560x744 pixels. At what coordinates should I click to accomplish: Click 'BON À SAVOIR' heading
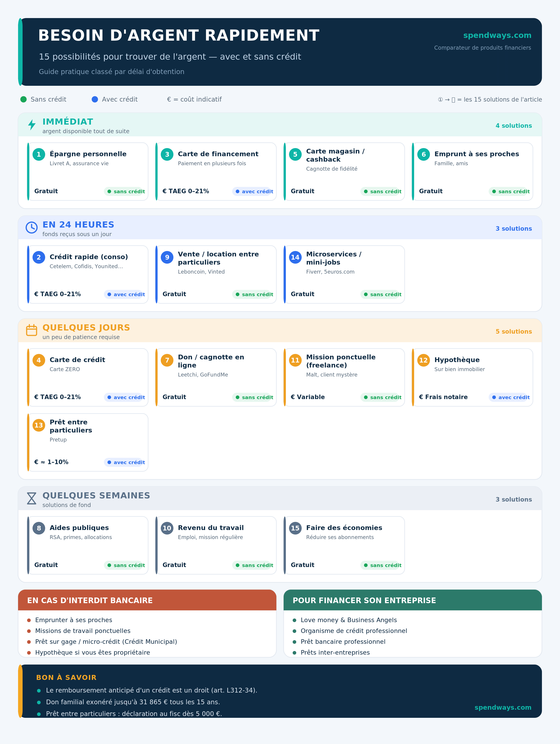coord(66,678)
